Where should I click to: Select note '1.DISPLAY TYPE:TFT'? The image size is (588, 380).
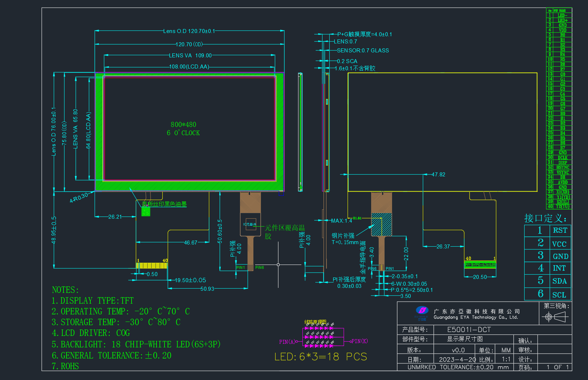[x=92, y=301]
